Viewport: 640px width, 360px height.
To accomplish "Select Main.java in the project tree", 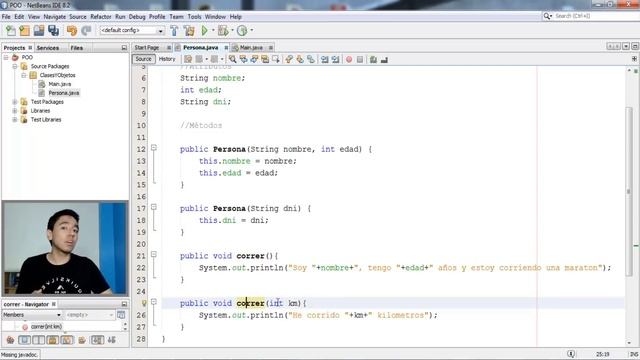I will 60,84.
